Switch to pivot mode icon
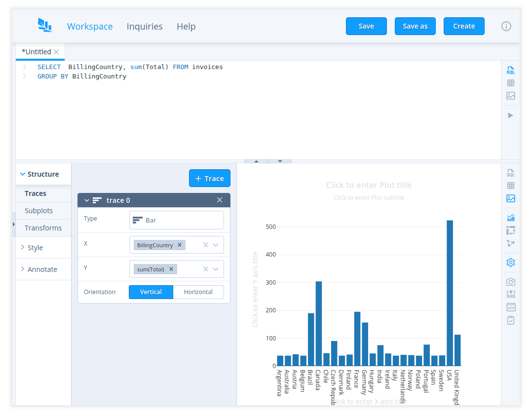The height and width of the screenshot is (415, 532). [510, 230]
